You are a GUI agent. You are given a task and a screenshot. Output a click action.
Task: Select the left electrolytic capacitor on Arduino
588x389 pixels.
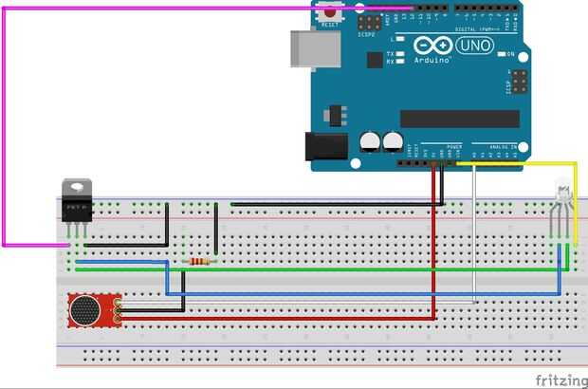(x=370, y=141)
